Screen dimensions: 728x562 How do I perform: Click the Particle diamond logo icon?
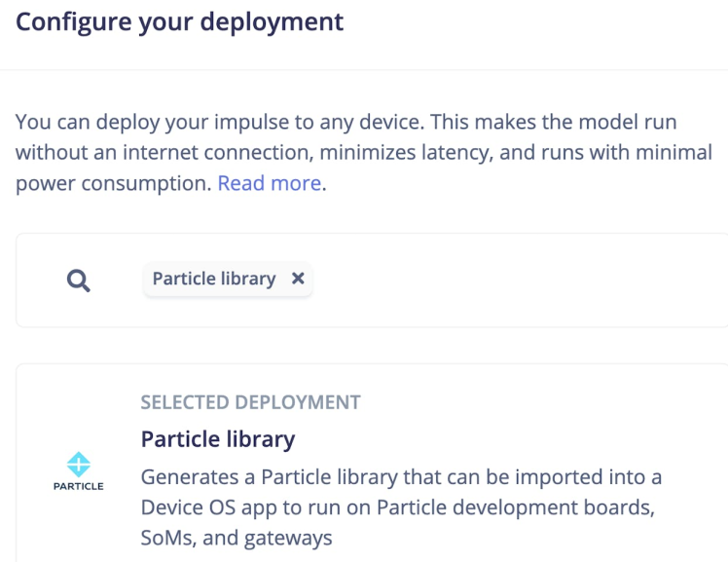pyautogui.click(x=79, y=464)
